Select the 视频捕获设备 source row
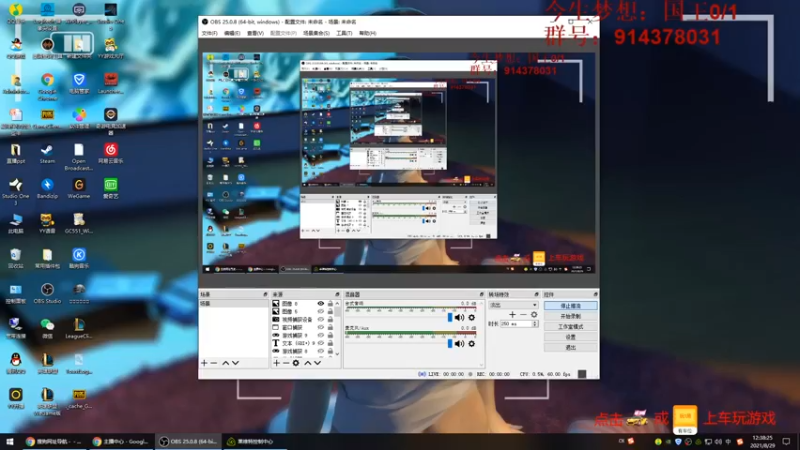This screenshot has height=450, width=800. tap(303, 319)
